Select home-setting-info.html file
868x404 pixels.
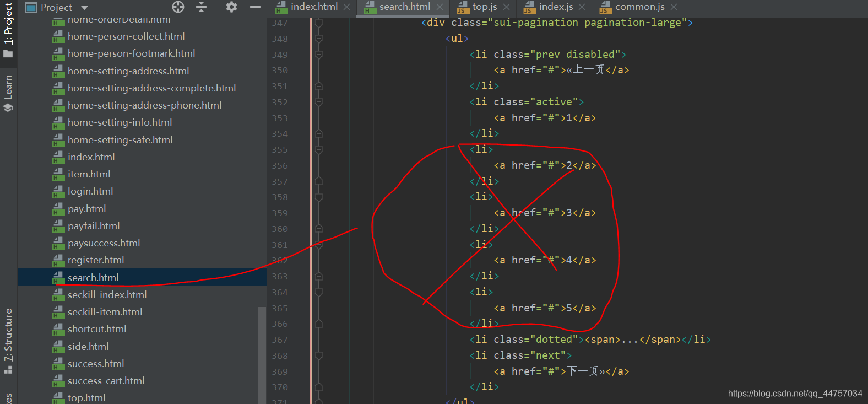click(x=120, y=122)
